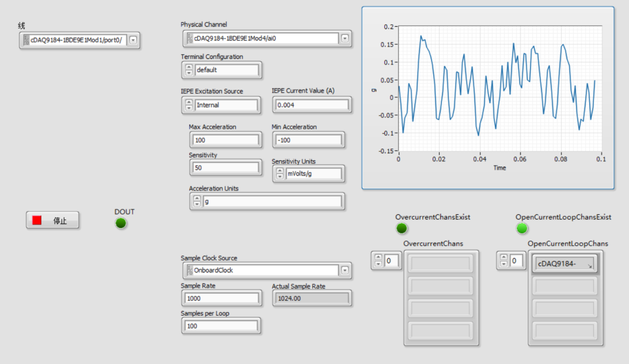Click the OpenCurrentLoopChans array index stepper

[x=503, y=261]
